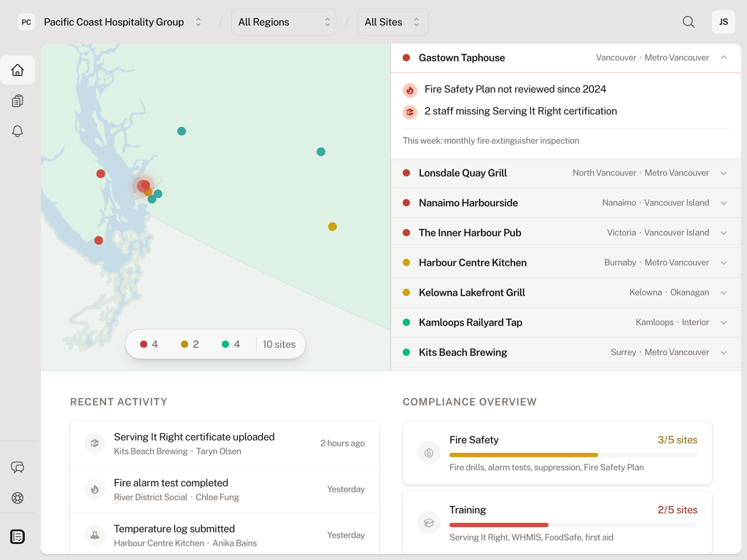Open the chat messages icon in lower sidebar

coord(18,467)
